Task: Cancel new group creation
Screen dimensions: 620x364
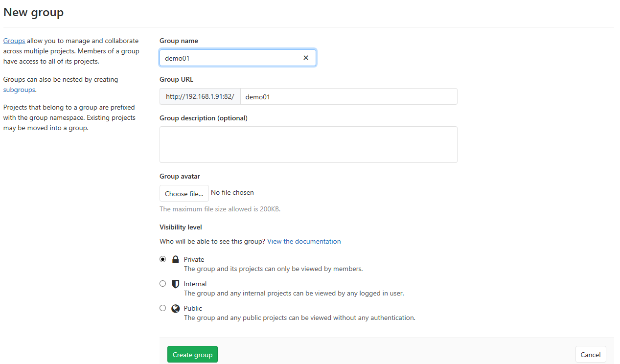Action: tap(591, 355)
